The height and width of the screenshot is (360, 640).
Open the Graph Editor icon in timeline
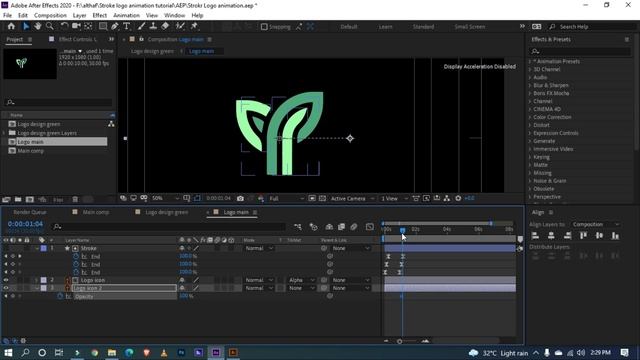(370, 227)
